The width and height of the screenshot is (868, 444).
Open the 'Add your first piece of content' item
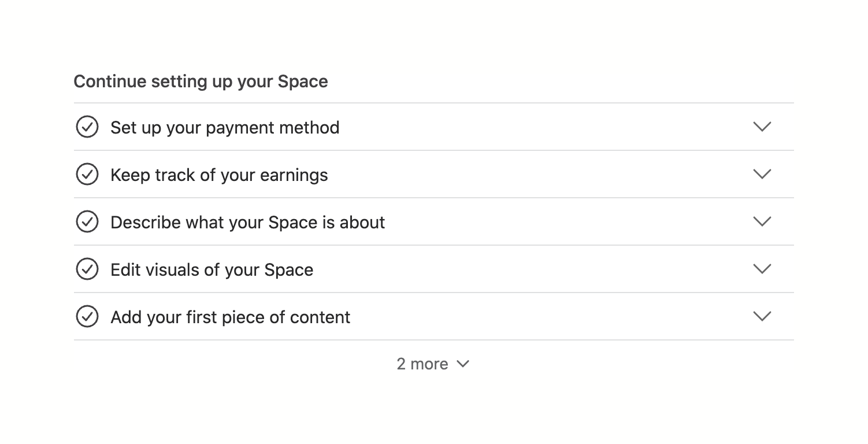[230, 317]
